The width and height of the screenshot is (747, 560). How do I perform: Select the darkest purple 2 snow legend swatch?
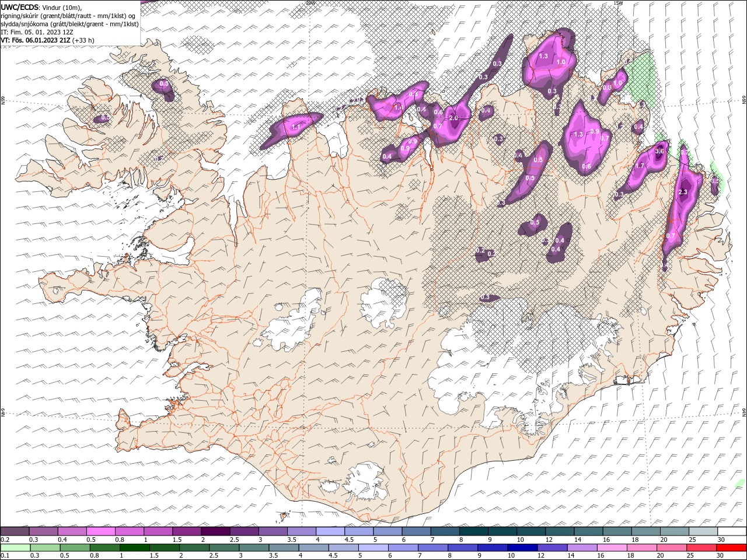pyautogui.click(x=215, y=531)
